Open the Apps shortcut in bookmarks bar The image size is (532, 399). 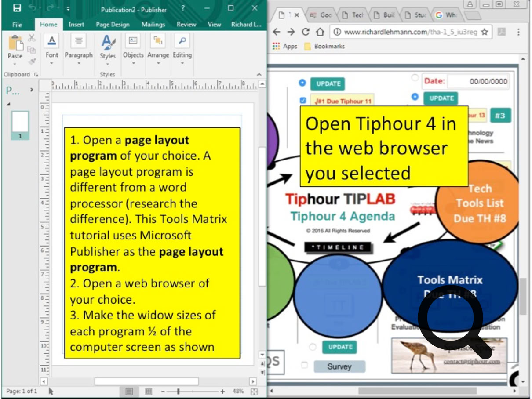[285, 46]
